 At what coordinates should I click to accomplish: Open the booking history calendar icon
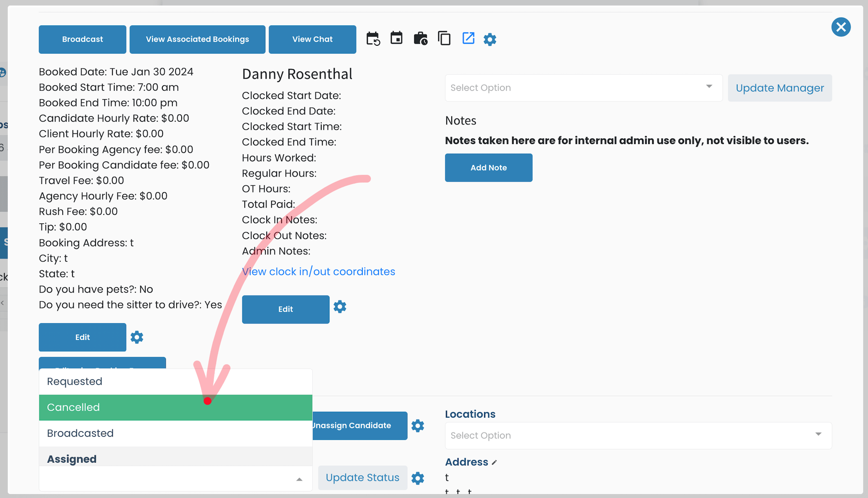pyautogui.click(x=373, y=39)
